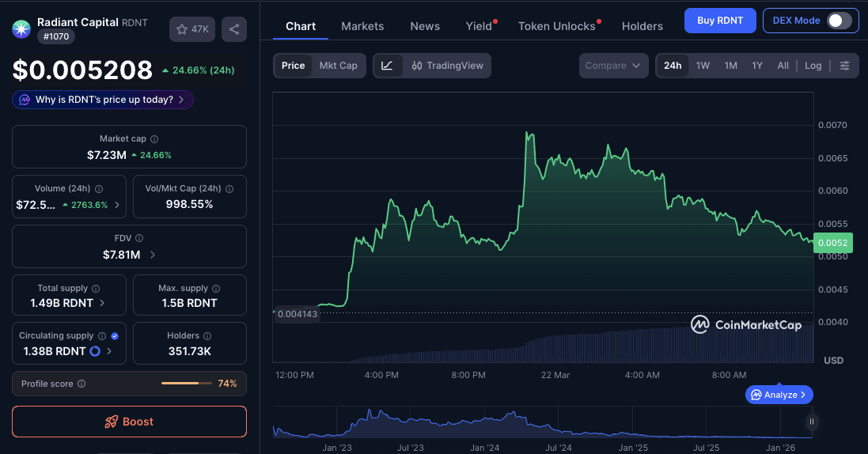Click the verified badge beside Circulating supply
This screenshot has width=868, height=454.
pyautogui.click(x=115, y=336)
